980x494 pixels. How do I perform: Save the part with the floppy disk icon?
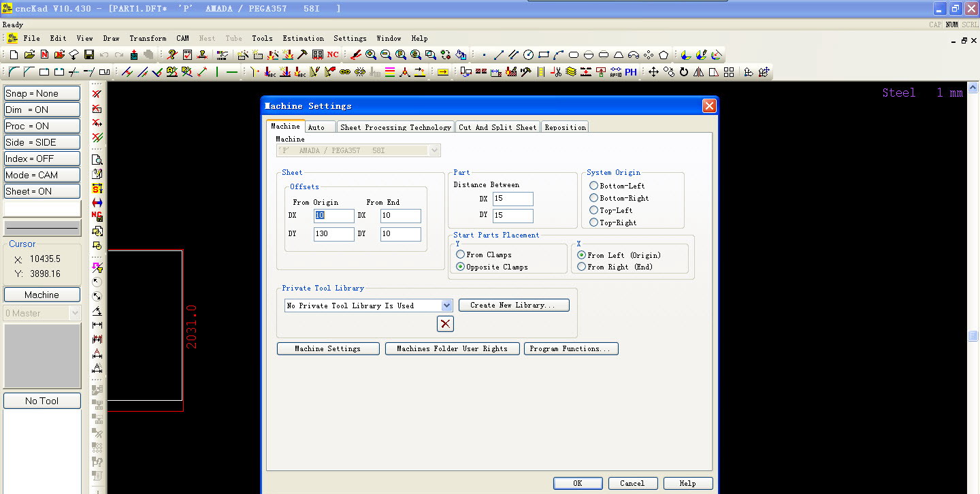pyautogui.click(x=89, y=54)
